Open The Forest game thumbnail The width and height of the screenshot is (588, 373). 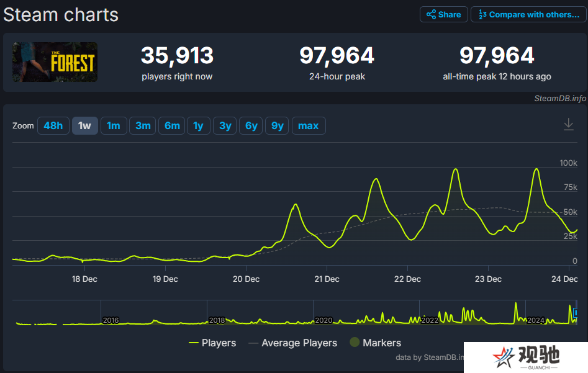(x=55, y=62)
